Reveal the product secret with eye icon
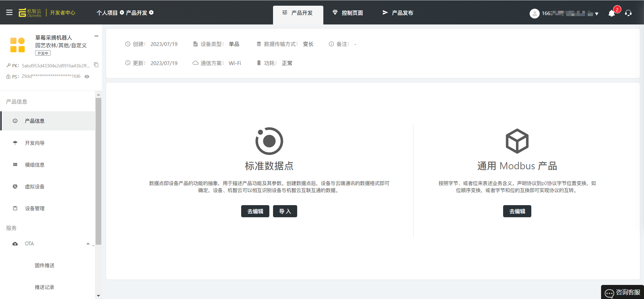Screen dimensions: 644x299 [x=87, y=76]
